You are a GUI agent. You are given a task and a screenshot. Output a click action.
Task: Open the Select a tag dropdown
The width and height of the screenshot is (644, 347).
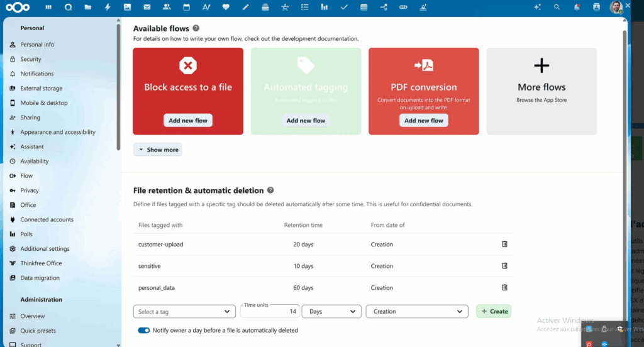[x=184, y=311]
